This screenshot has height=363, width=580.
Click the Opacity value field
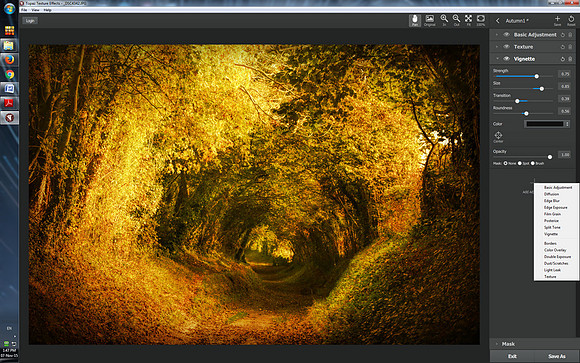(x=564, y=155)
